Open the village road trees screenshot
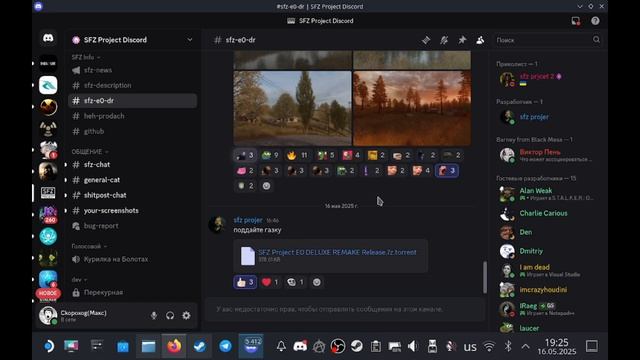 point(292,108)
